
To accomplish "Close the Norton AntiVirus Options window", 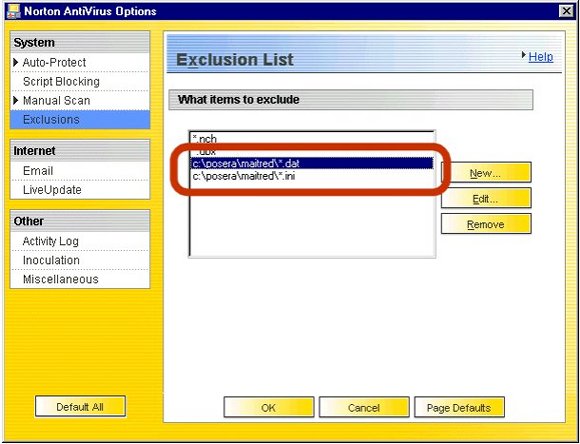I will pyautogui.click(x=566, y=11).
